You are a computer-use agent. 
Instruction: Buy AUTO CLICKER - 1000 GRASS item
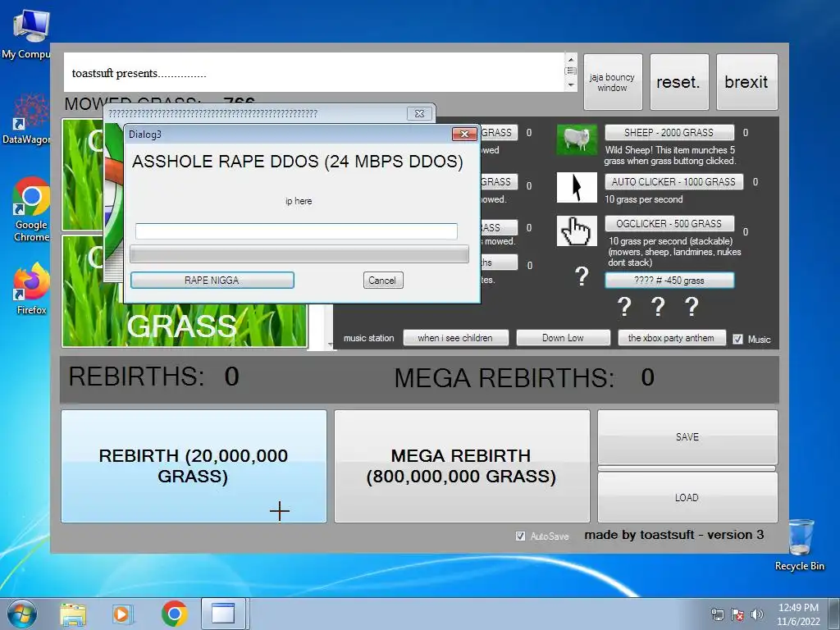[674, 181]
